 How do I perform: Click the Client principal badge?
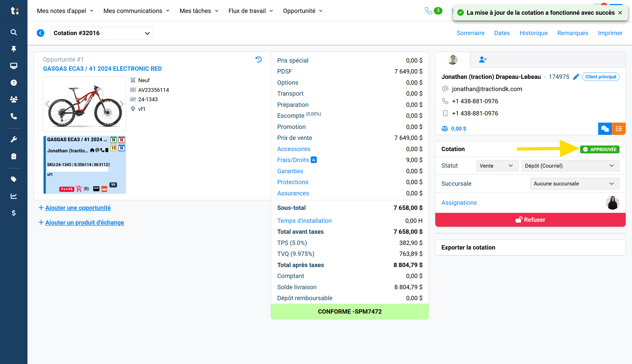point(601,77)
